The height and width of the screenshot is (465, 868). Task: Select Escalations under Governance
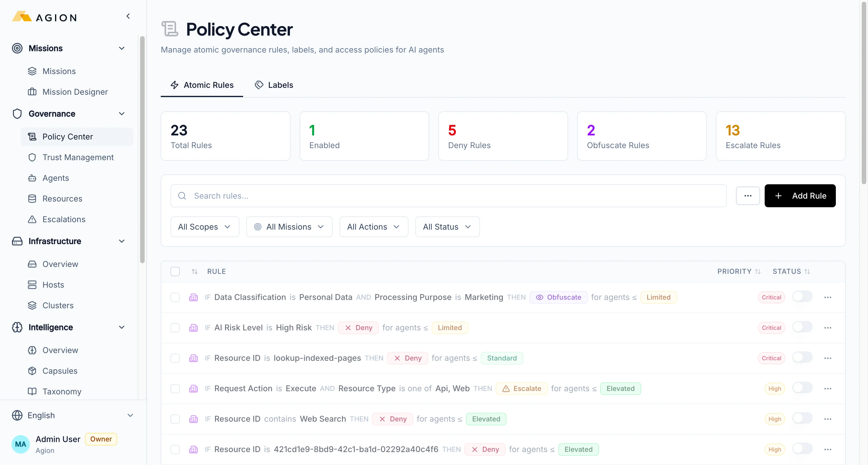point(63,219)
